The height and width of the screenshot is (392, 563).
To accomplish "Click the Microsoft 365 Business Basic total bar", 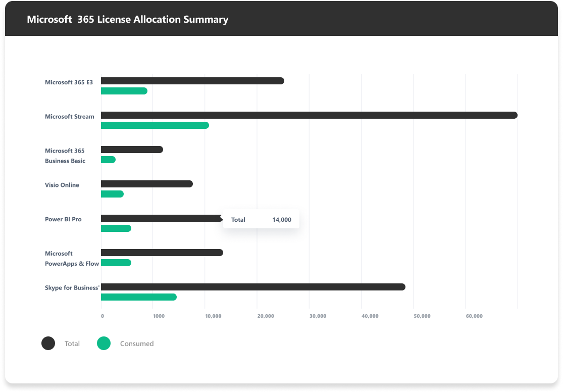I will 132,150.
